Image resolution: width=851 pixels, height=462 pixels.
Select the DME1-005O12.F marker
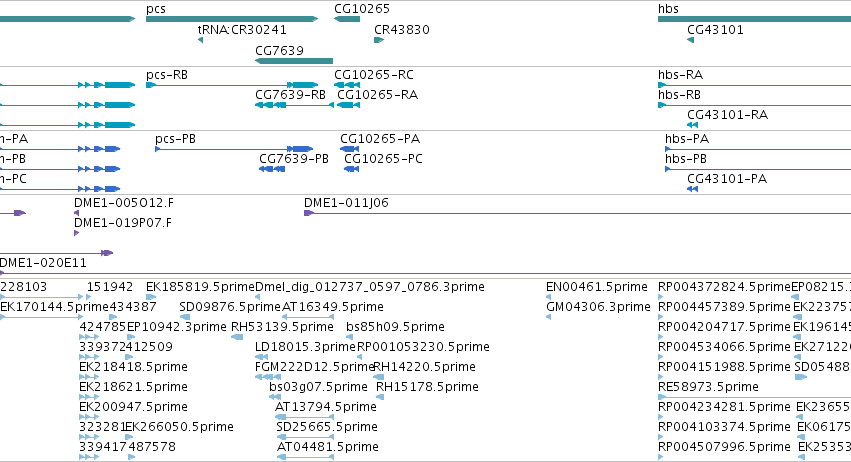(x=77, y=213)
